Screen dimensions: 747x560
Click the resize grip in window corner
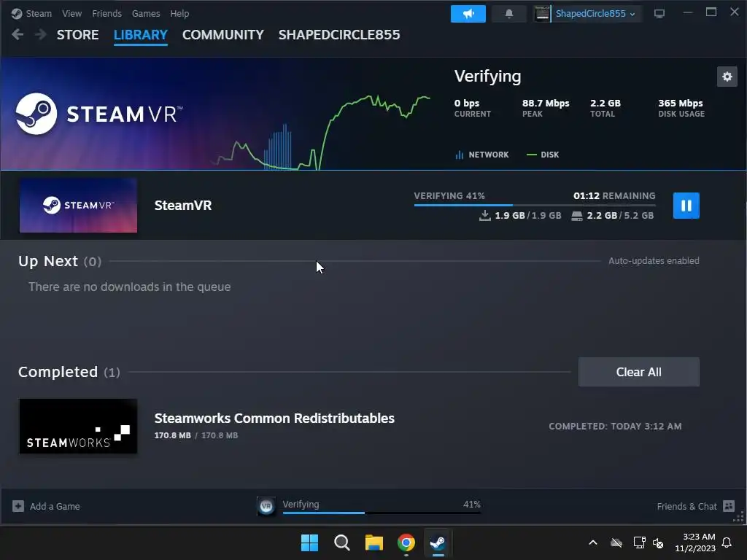point(740,518)
